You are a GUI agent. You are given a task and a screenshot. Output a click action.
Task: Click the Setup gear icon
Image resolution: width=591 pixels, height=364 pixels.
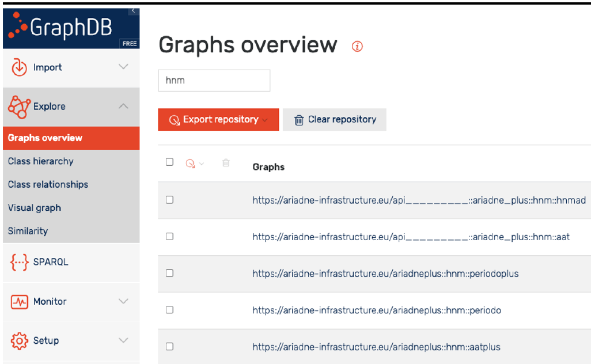pyautogui.click(x=19, y=341)
